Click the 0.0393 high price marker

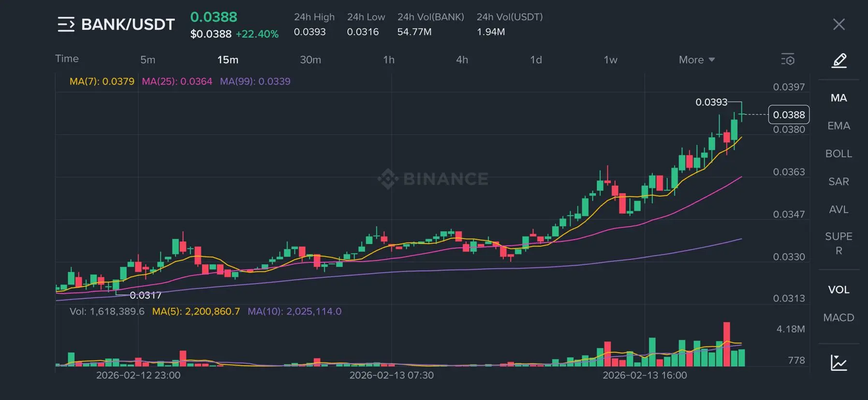[x=711, y=102]
